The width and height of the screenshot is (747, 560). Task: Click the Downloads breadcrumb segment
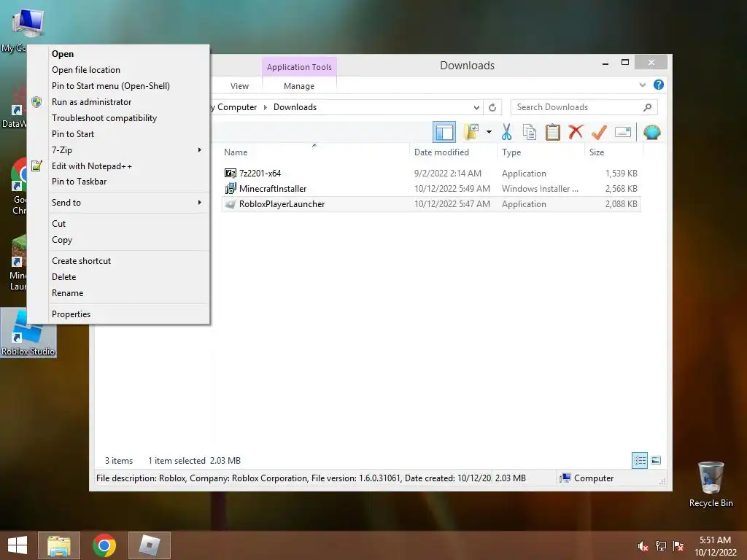[x=295, y=107]
